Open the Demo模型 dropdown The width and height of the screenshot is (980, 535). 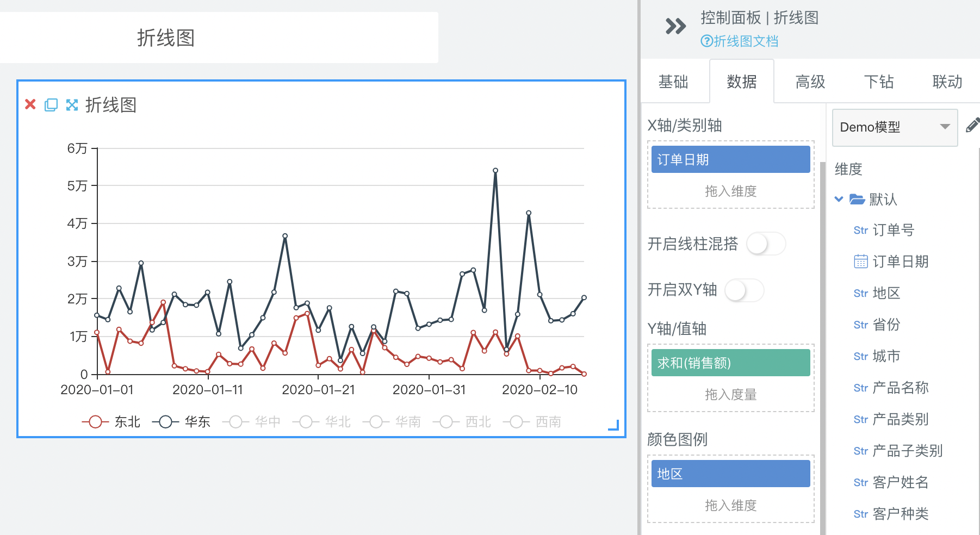point(895,127)
